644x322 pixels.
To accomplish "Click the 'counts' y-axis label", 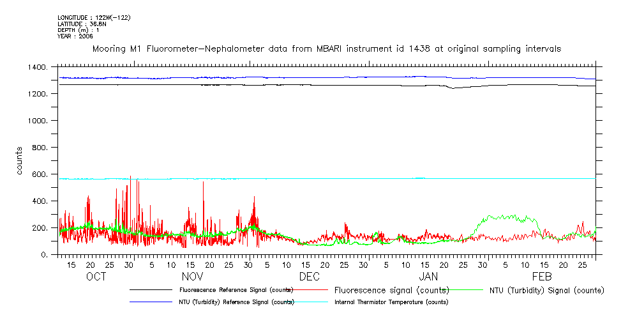I will click(20, 161).
